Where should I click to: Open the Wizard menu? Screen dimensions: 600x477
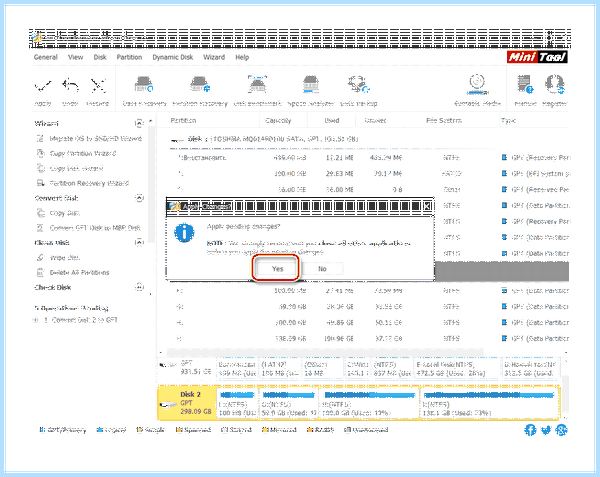[214, 57]
